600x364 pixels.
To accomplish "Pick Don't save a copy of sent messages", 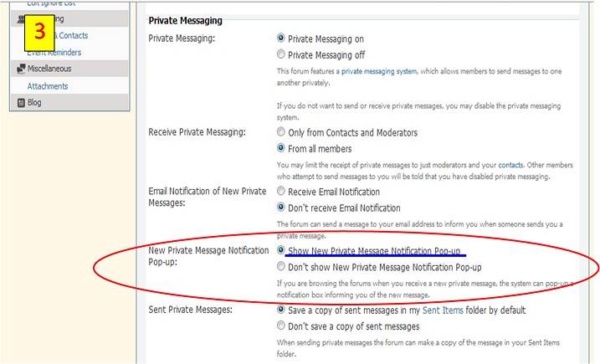I will pos(280,326).
